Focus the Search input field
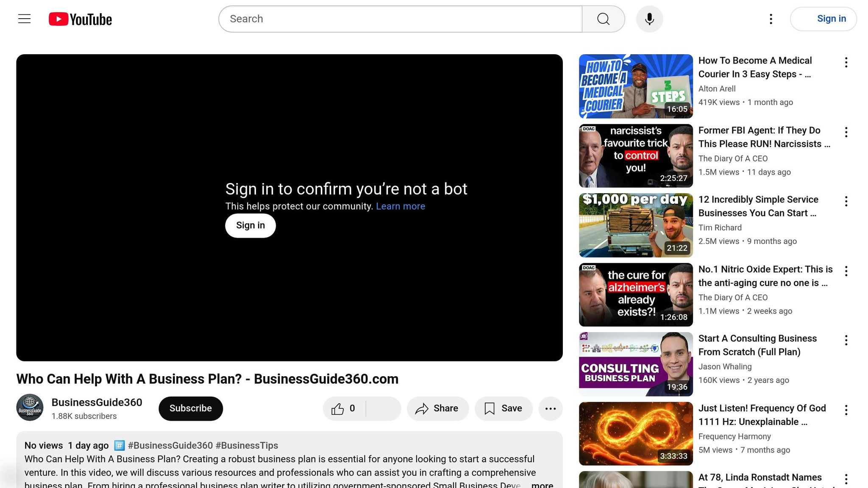 pos(401,19)
